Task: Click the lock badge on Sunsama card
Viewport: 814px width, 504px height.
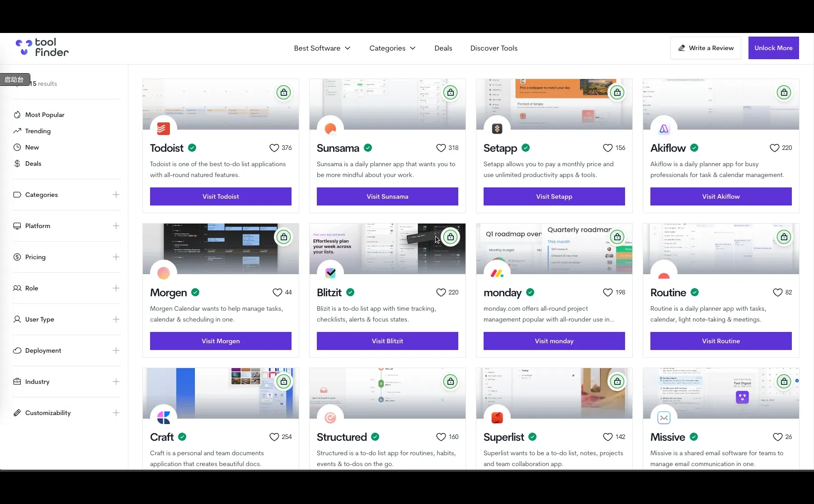Action: [x=451, y=93]
